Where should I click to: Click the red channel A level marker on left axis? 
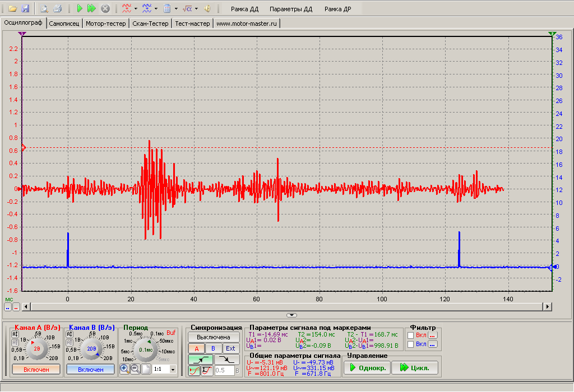[23, 148]
